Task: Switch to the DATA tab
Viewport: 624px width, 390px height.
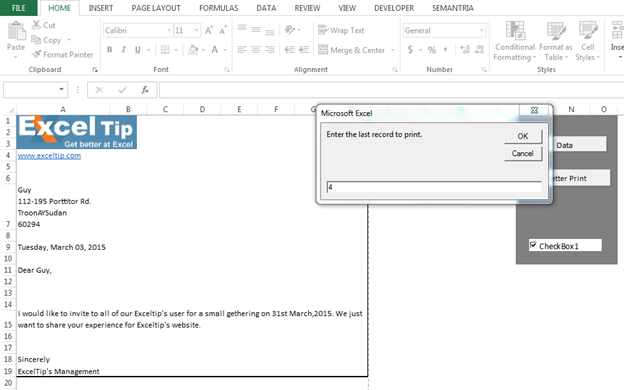Action: click(266, 8)
